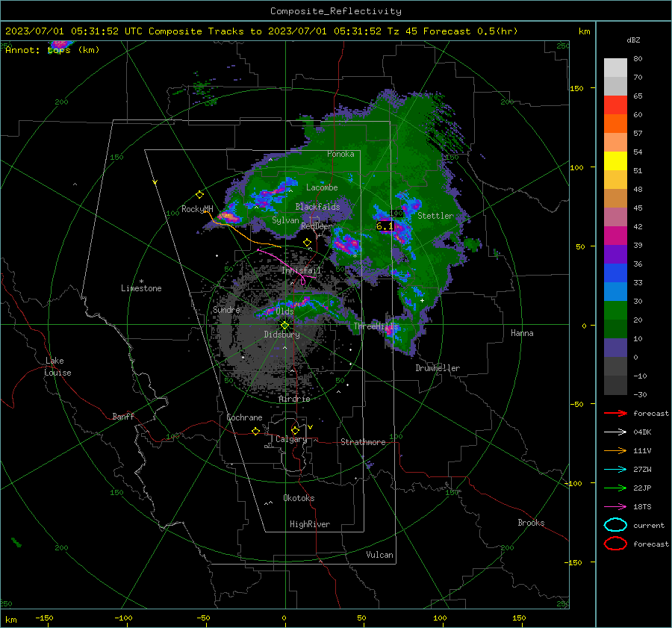Image resolution: width=672 pixels, height=628 pixels.
Task: Click the yellow diamond marker above Calgary
Action: click(295, 430)
